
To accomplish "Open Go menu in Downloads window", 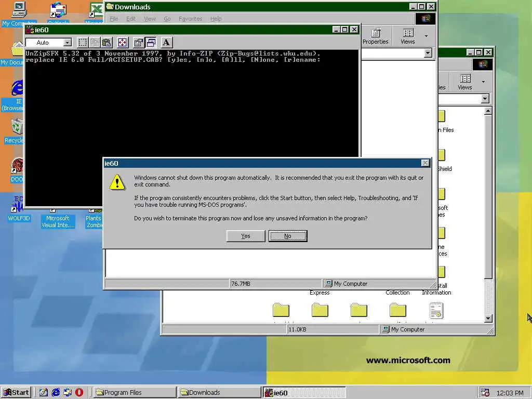I will (x=167, y=19).
